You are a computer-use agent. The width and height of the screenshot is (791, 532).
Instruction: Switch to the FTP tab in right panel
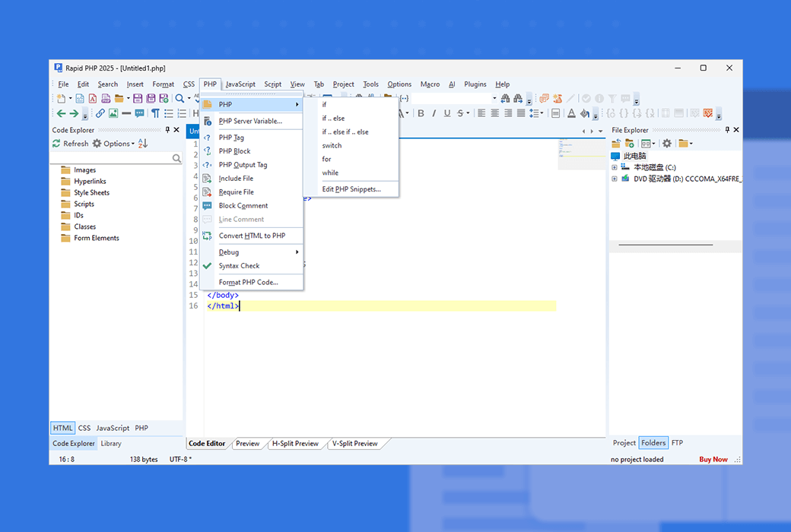pos(677,443)
